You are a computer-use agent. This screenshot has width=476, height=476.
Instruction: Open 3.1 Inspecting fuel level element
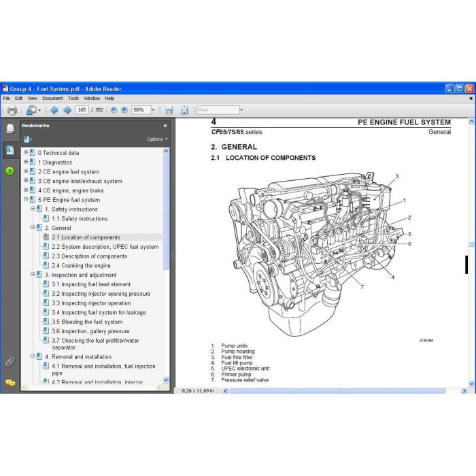(x=91, y=284)
